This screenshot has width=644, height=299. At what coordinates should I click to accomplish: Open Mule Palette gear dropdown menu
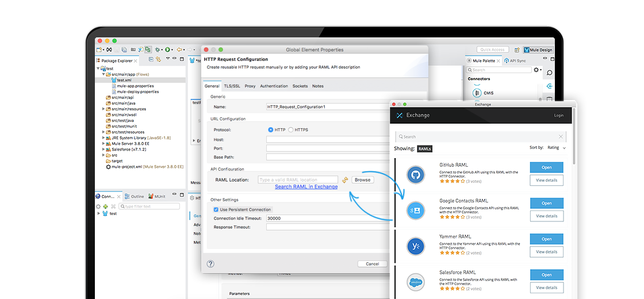pos(537,70)
